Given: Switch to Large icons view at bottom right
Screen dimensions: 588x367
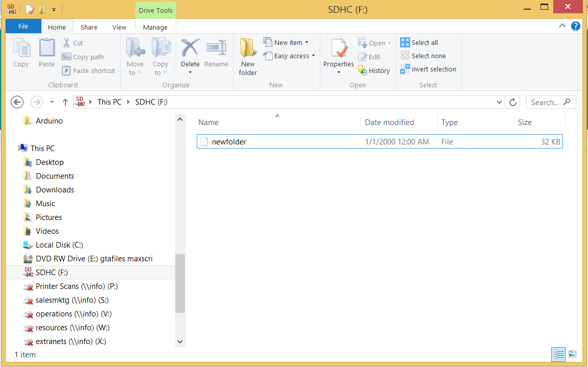Looking at the screenshot, I should coord(573,354).
